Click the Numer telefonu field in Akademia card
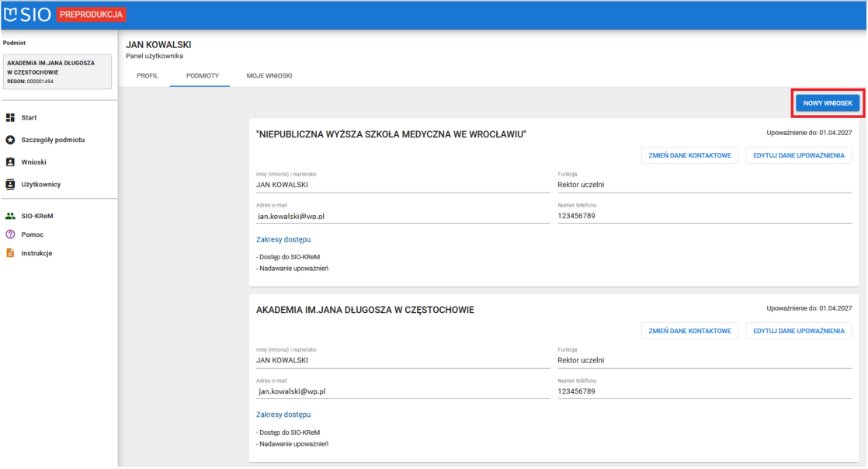Screen dimensions: 868x469 (x=704, y=392)
